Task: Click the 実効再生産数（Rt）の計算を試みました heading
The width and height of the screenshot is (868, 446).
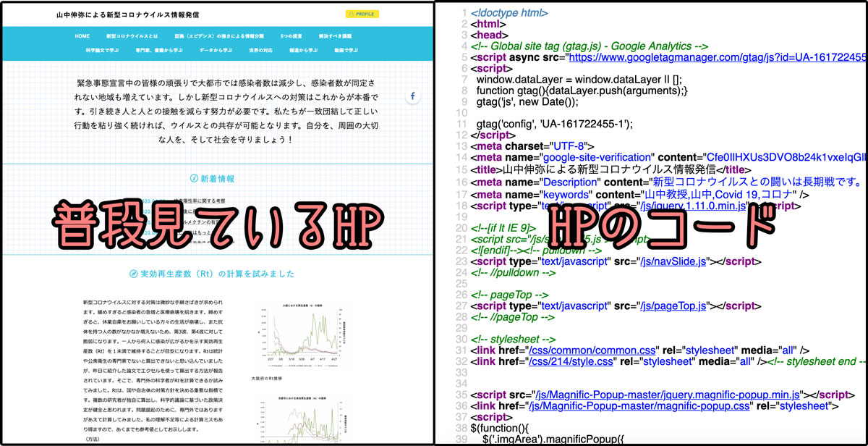Action: click(x=217, y=274)
